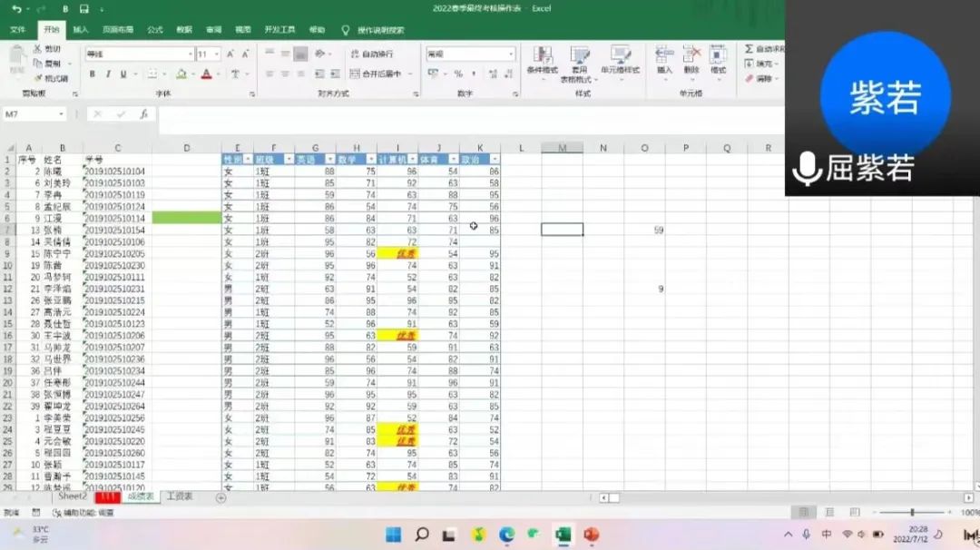Click the red font color swatch

(206, 74)
